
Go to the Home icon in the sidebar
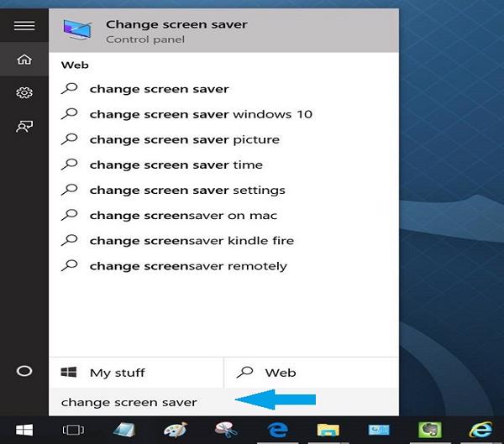pyautogui.click(x=24, y=60)
